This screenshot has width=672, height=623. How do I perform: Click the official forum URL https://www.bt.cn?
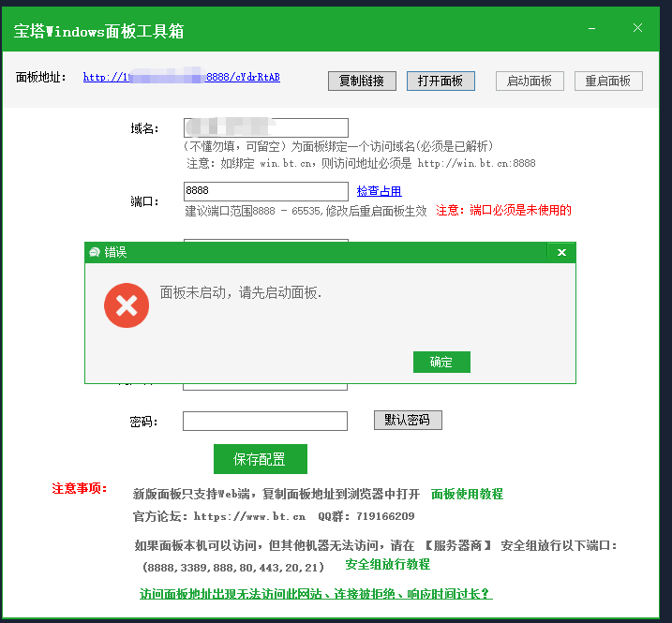coord(250,516)
